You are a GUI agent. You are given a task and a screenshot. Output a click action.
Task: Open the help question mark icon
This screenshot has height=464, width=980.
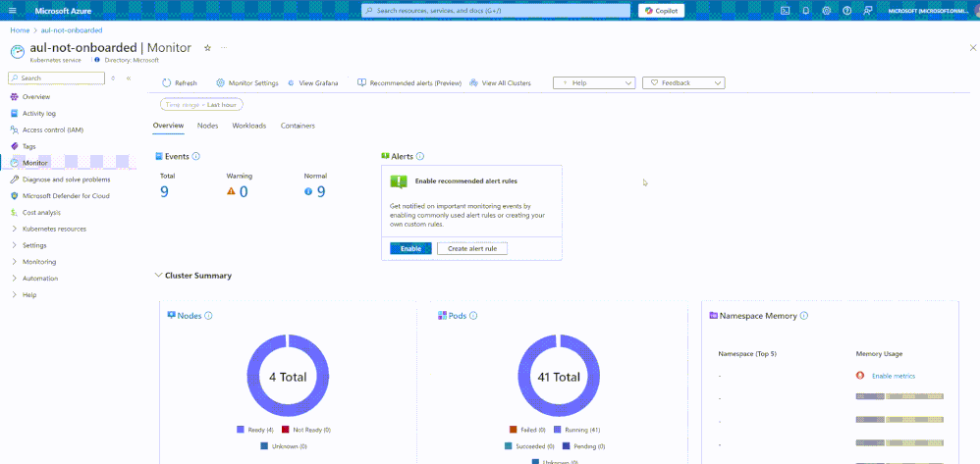[846, 11]
